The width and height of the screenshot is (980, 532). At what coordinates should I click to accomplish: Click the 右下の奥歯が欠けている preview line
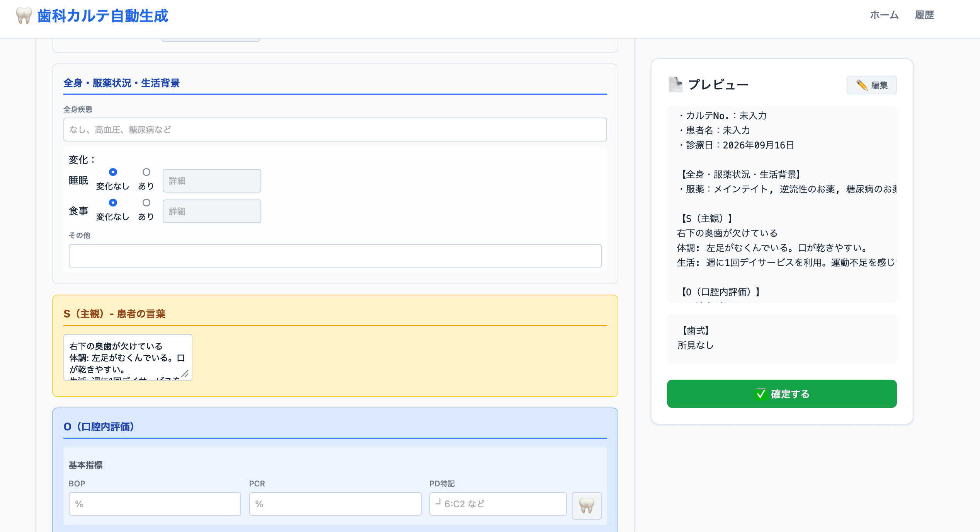click(727, 233)
